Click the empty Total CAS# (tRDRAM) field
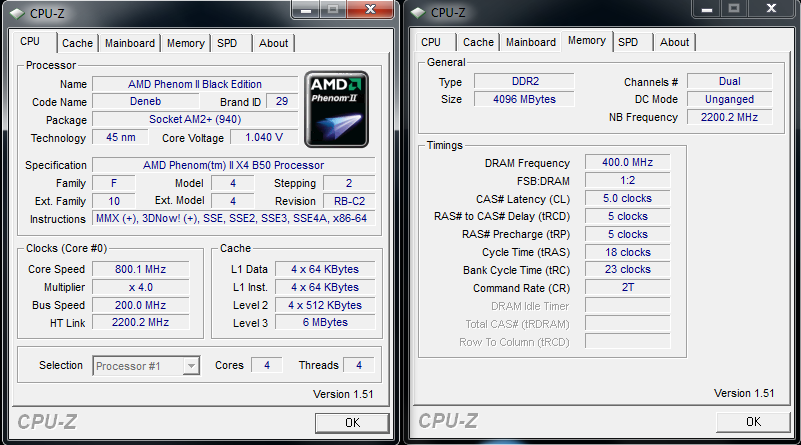This screenshot has width=801, height=445. 627,323
